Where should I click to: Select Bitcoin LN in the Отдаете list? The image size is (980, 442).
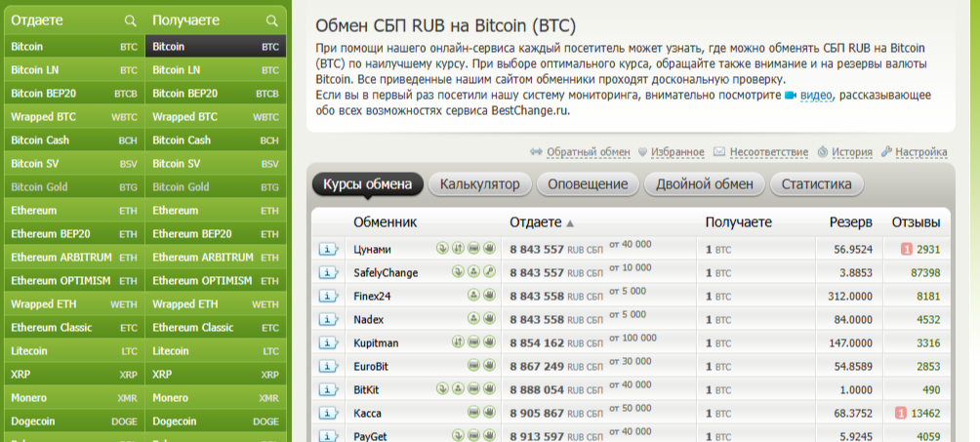(x=75, y=70)
